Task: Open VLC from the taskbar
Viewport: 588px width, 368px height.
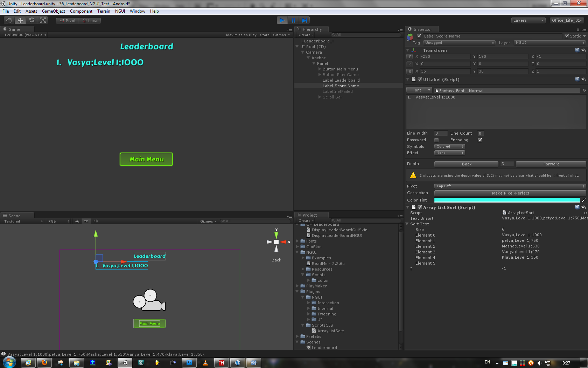Action: (205, 363)
